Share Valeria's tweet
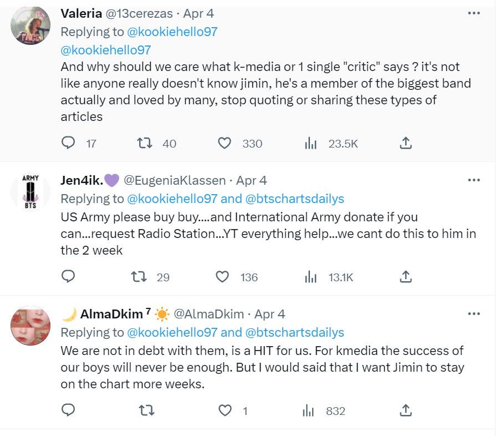504x436 pixels. click(405, 143)
